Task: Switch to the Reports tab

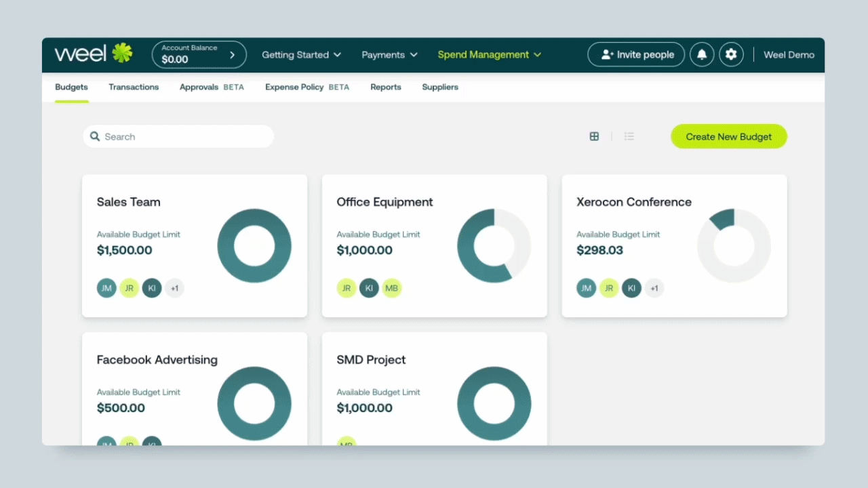Action: click(x=386, y=87)
